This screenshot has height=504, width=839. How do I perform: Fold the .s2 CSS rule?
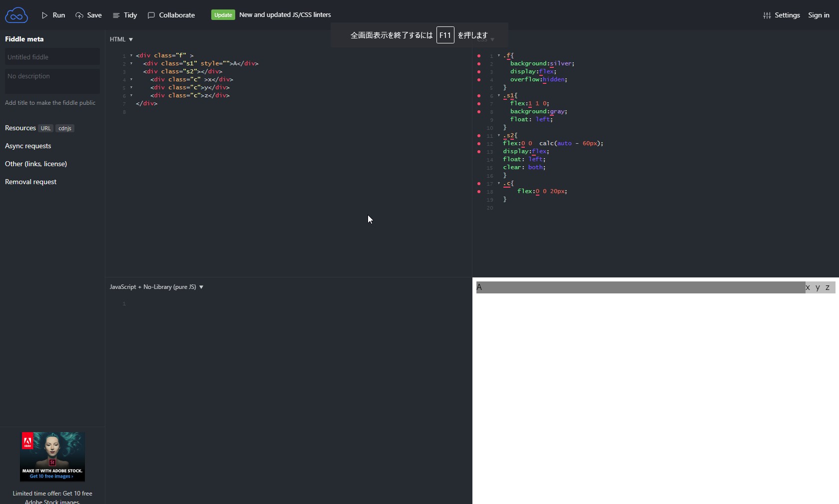[499, 135]
